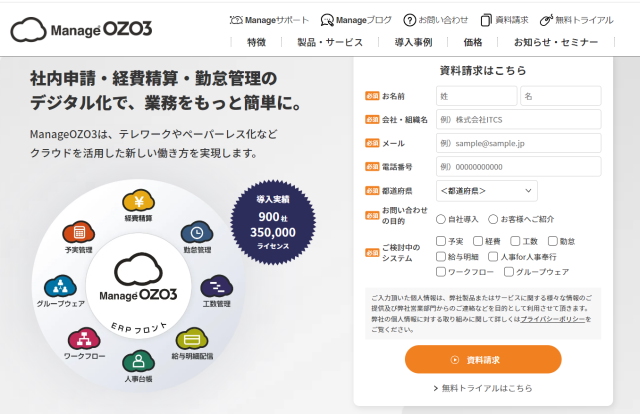
Task: Click the 名 first name input field
Action: 560,96
